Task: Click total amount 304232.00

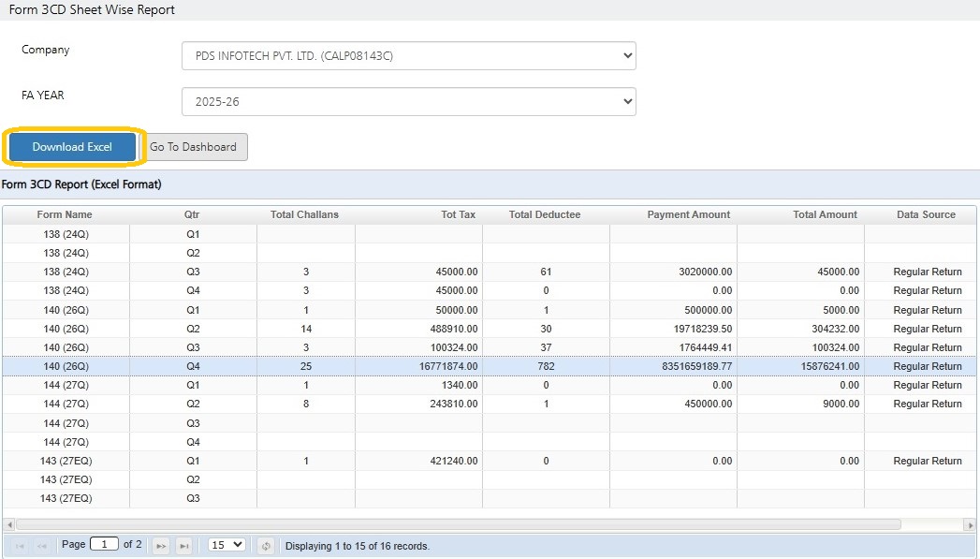Action: (x=836, y=329)
